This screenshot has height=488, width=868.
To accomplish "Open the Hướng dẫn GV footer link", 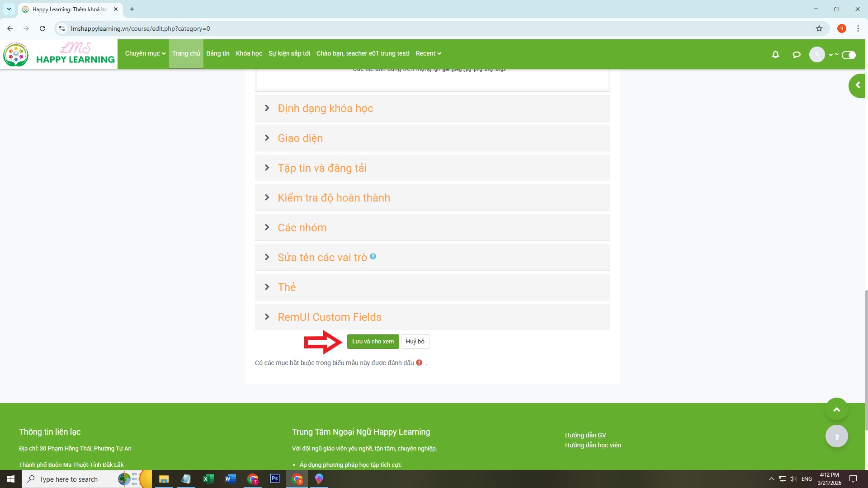I will click(585, 435).
